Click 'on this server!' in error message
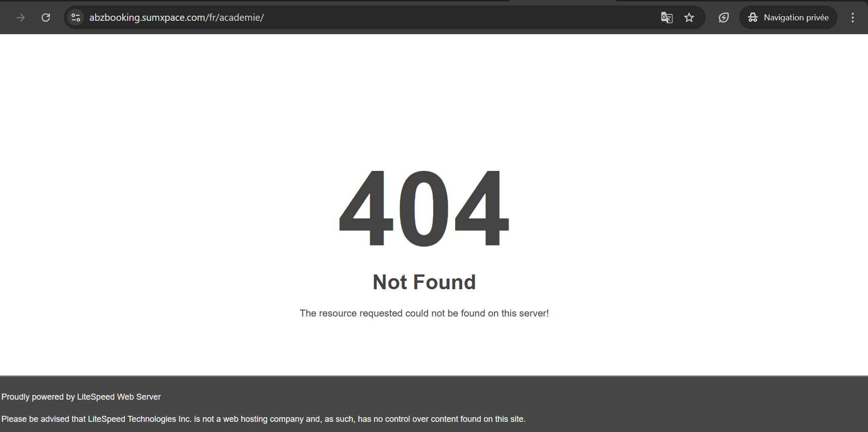 pyautogui.click(x=518, y=313)
